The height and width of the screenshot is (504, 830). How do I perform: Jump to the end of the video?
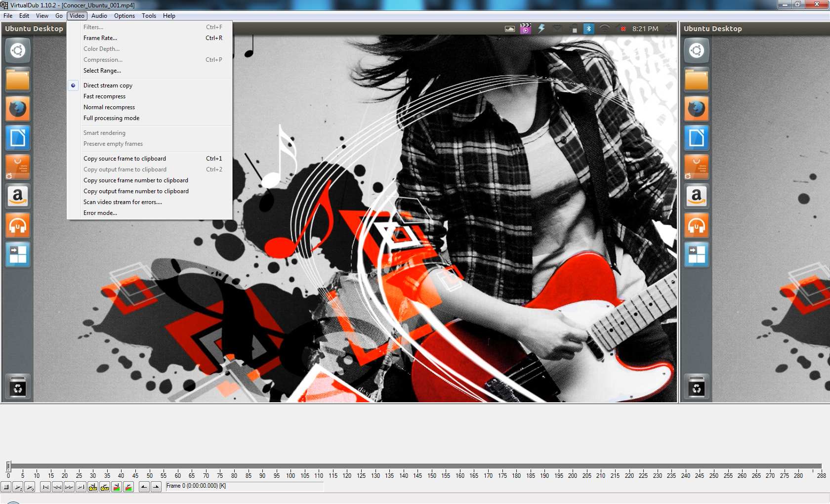click(x=81, y=487)
